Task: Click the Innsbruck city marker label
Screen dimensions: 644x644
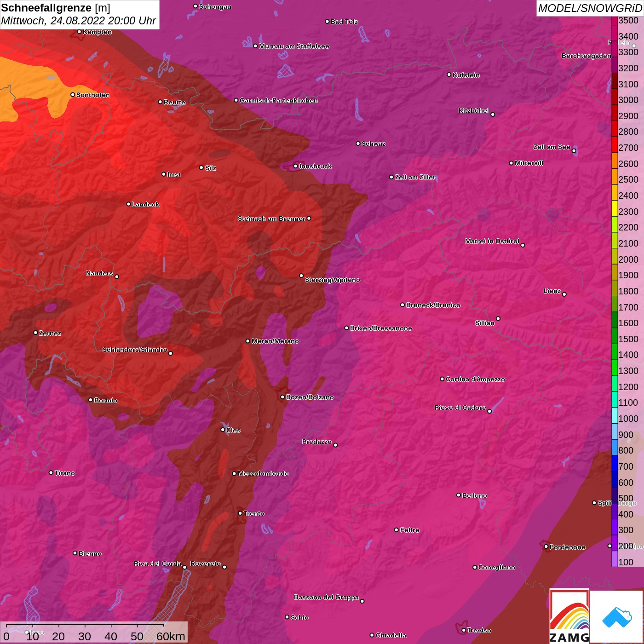Action: click(x=315, y=166)
